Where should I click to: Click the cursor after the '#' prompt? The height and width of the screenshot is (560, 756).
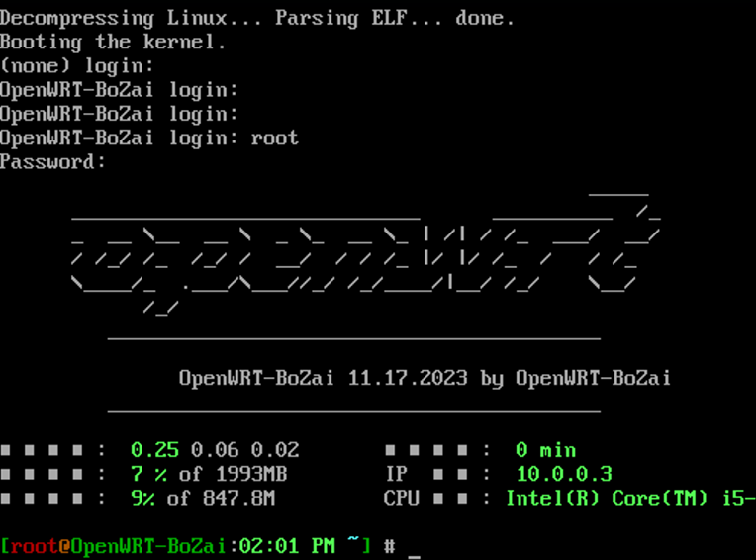(414, 555)
